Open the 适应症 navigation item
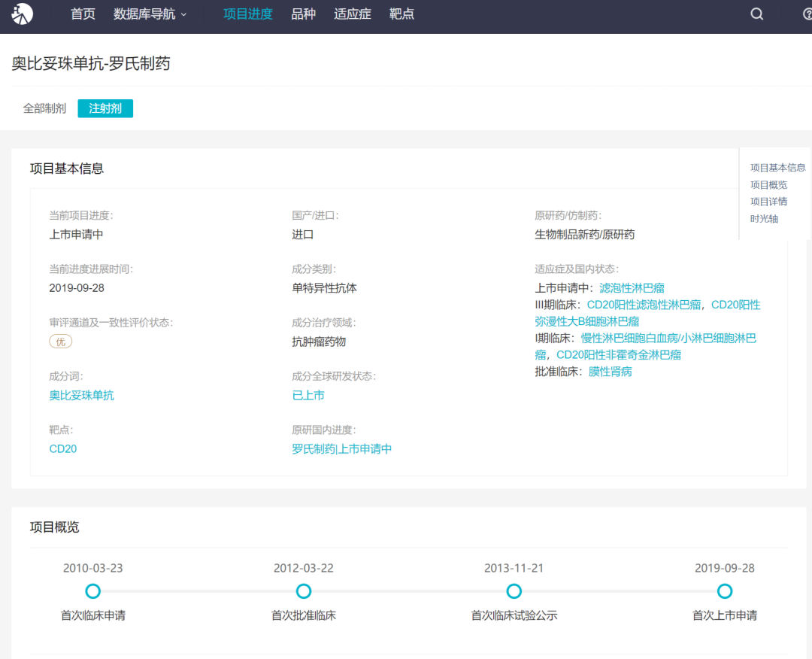 click(x=353, y=14)
